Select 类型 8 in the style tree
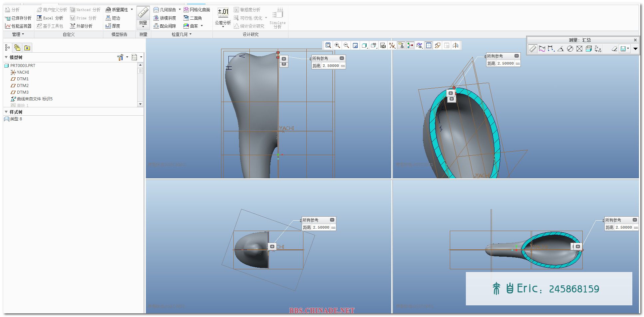The width and height of the screenshot is (644, 317). pos(16,119)
